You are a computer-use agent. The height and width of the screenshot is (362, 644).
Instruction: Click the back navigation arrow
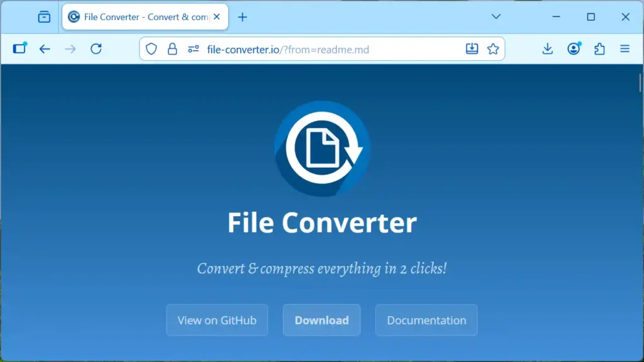(x=45, y=48)
